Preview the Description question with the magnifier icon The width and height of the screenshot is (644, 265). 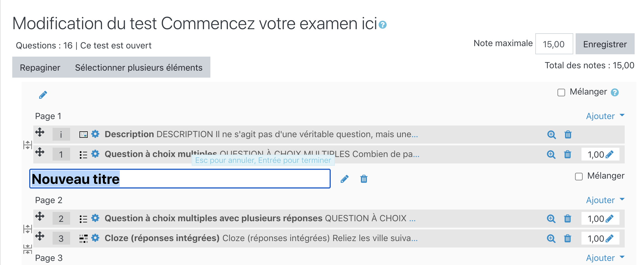(x=551, y=135)
